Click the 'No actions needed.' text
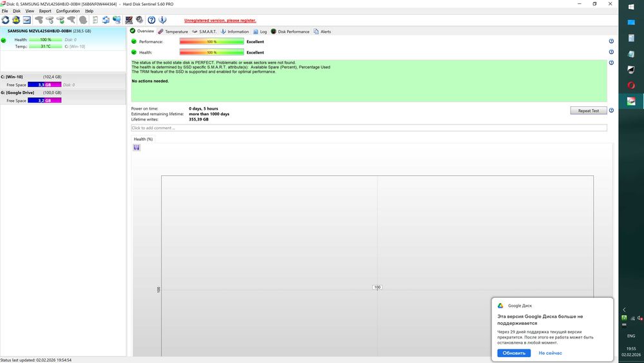The width and height of the screenshot is (644, 363). [150, 81]
